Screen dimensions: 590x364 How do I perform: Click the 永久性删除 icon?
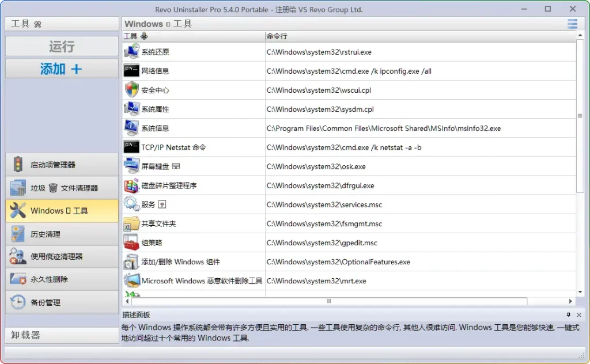coord(18,279)
